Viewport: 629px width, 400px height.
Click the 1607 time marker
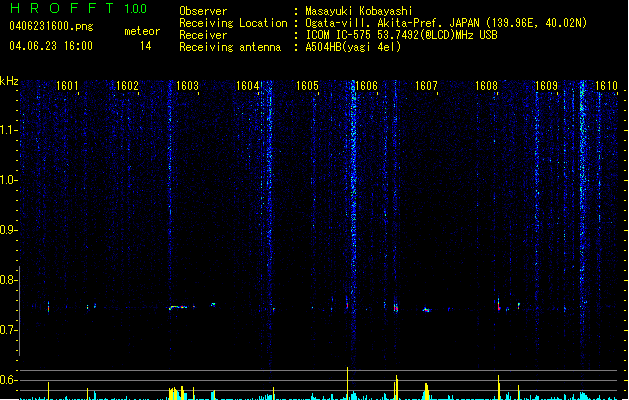pyautogui.click(x=426, y=86)
